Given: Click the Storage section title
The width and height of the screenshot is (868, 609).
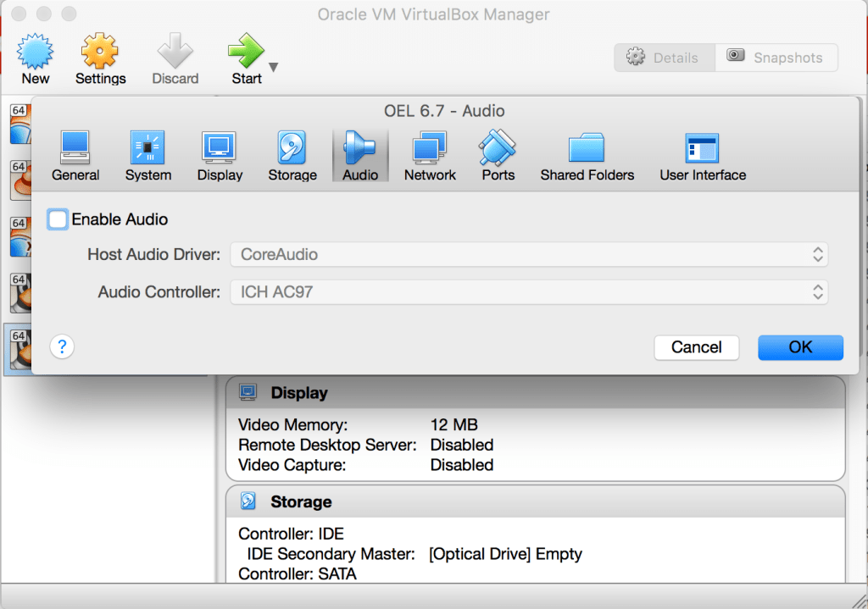Looking at the screenshot, I should click(301, 501).
